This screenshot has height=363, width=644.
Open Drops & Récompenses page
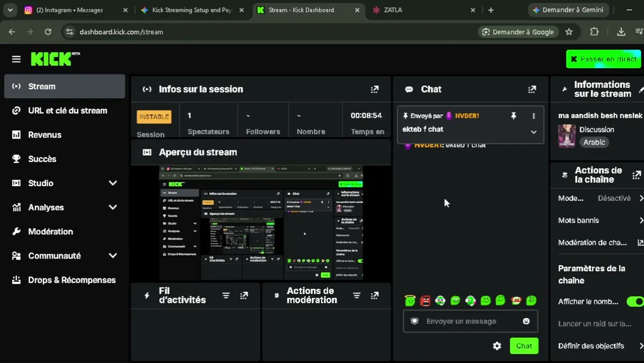(65, 280)
